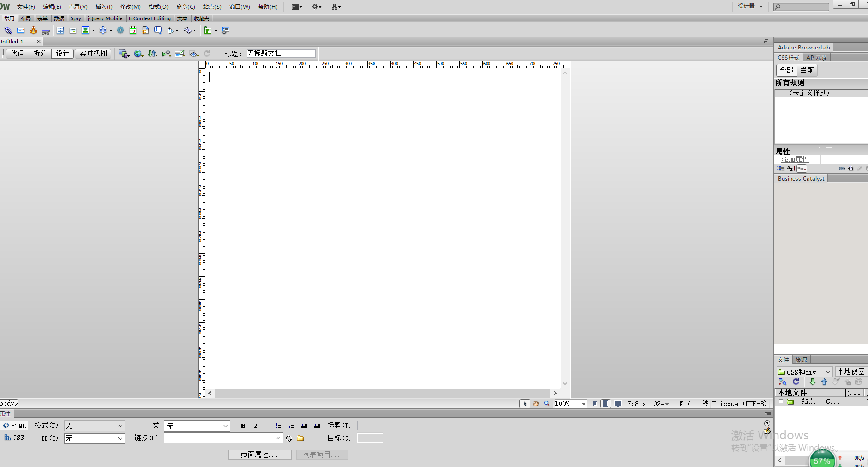The width and height of the screenshot is (868, 467).
Task: Switch to Code view
Action: click(18, 54)
